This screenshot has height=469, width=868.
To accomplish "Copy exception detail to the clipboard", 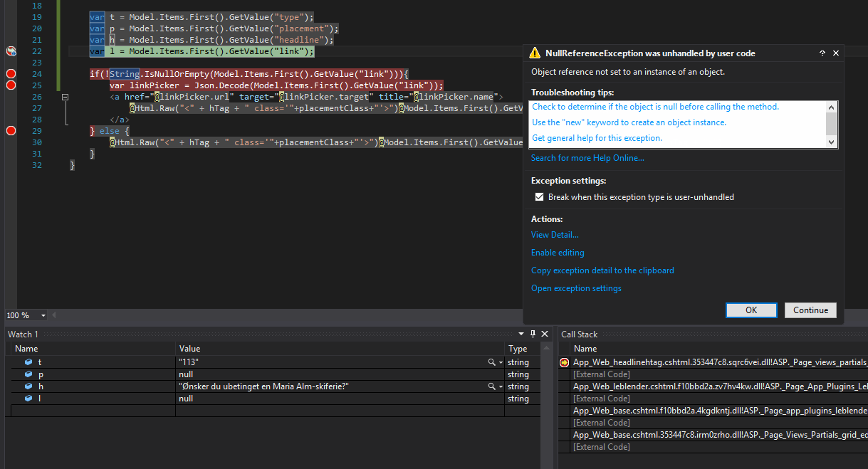I will click(x=602, y=270).
